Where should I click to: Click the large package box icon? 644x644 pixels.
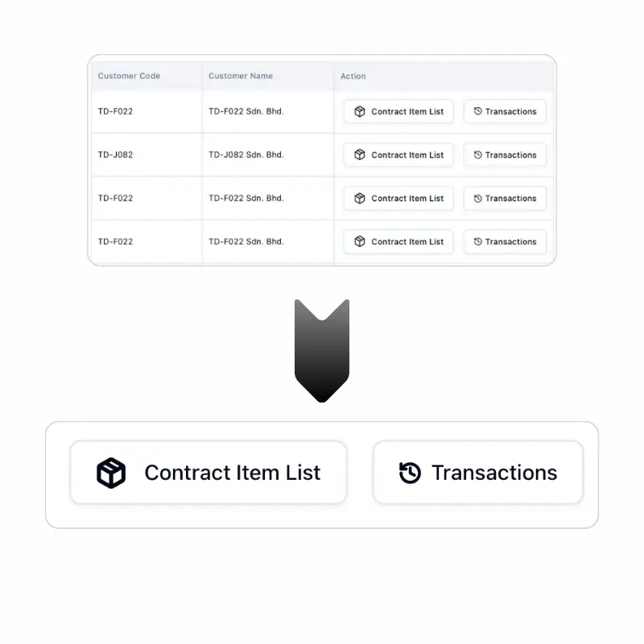111,473
